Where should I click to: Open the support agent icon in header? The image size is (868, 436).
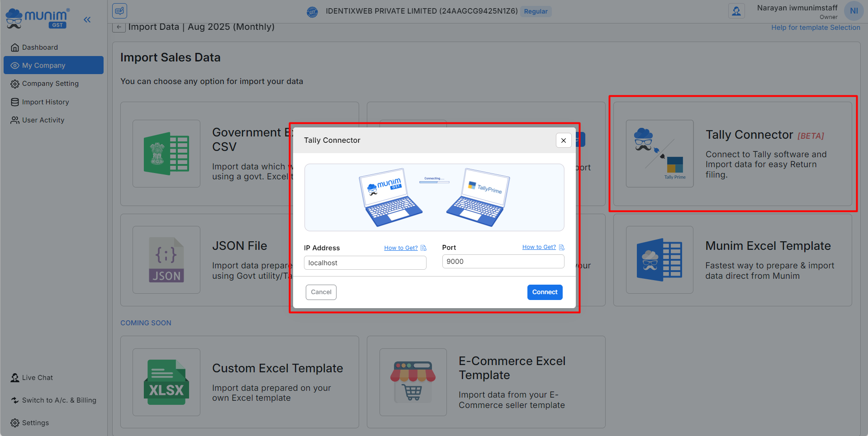coord(736,11)
